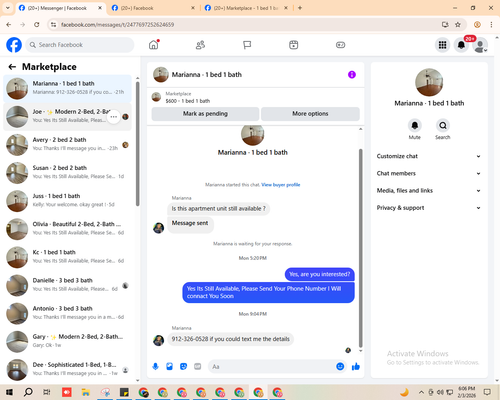The width and height of the screenshot is (500, 400).
Task: Open the Facebook menu grid icon
Action: point(442,45)
